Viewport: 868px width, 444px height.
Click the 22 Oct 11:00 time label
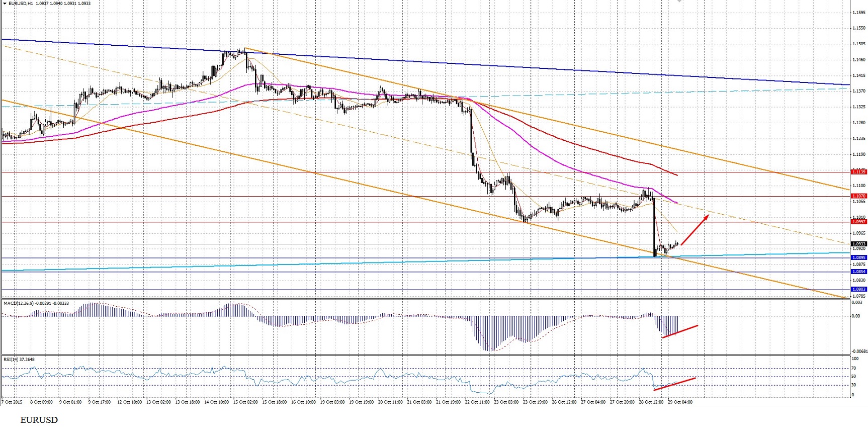tap(477, 402)
